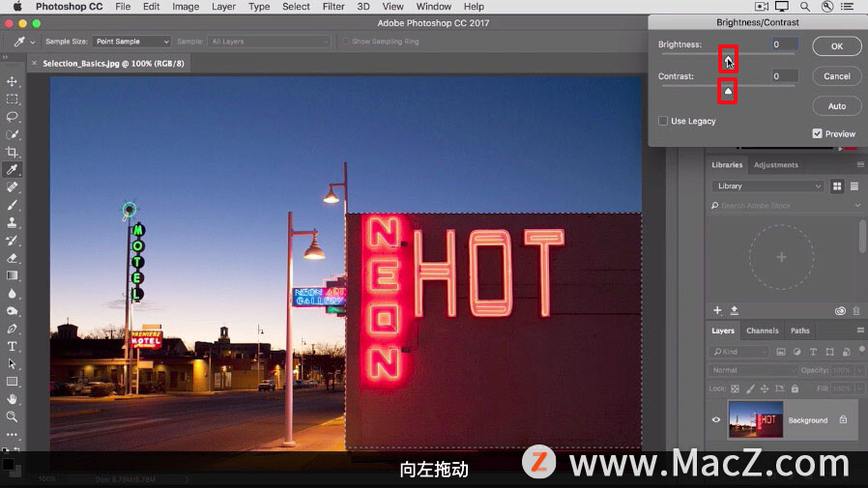Open the Library selection dropdown
Image resolution: width=868 pixels, height=488 pixels.
tap(767, 187)
